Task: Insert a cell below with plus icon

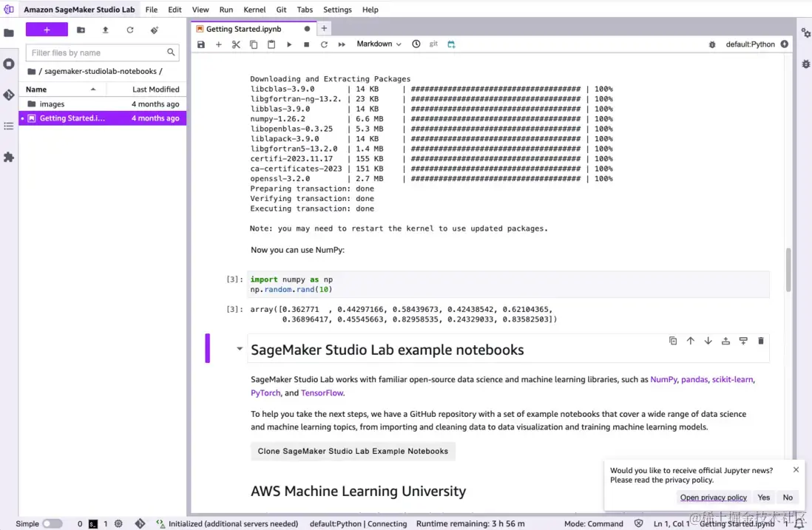Action: point(219,44)
